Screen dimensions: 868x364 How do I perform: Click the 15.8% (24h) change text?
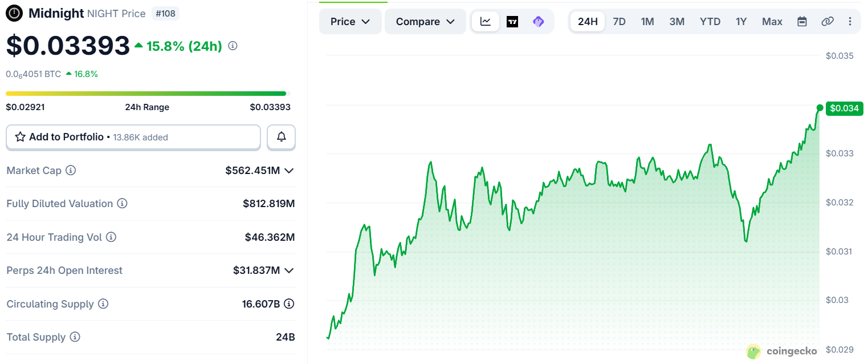tap(184, 46)
